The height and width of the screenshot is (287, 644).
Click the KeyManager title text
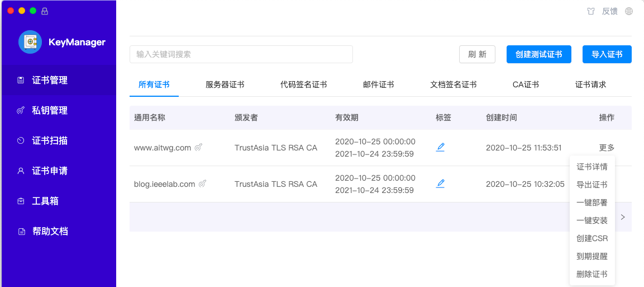[x=77, y=42]
